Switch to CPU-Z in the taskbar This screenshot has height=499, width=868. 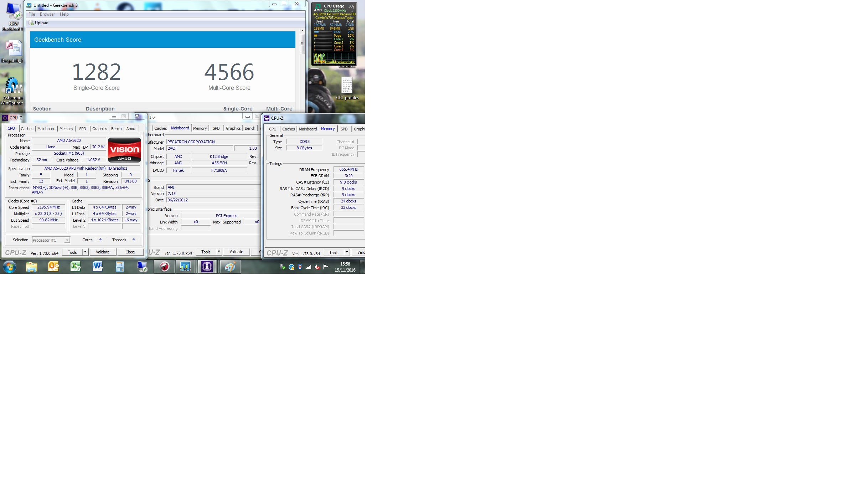point(207,267)
